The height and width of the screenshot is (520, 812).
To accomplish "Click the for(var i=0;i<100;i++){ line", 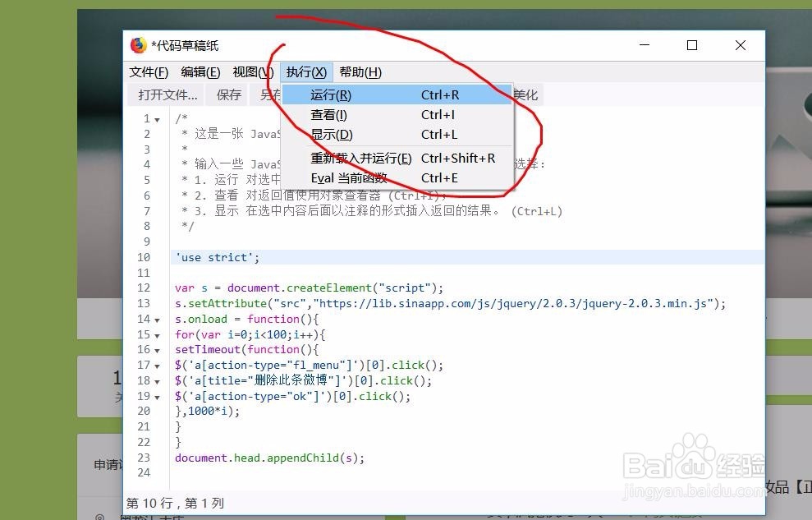I will pos(250,334).
